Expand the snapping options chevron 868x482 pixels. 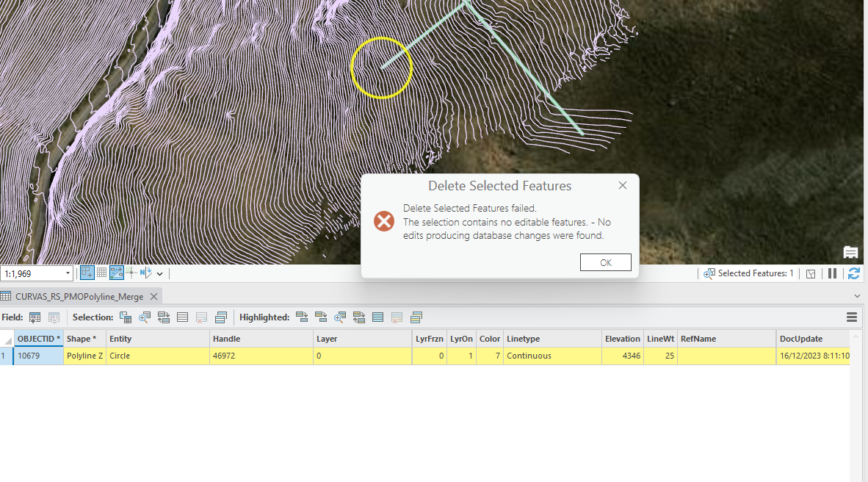[x=159, y=273]
